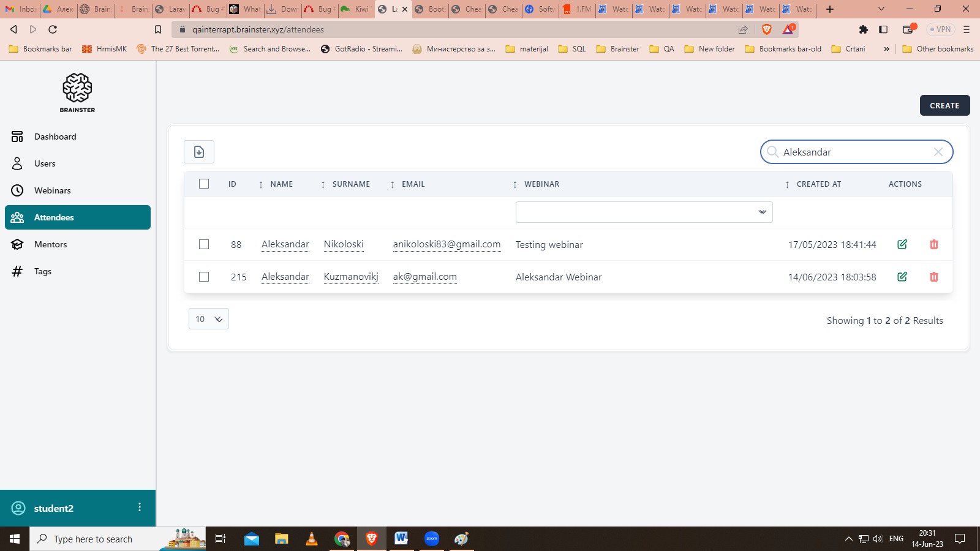Select checkbox for attendee ID 215
Screen dimensions: 980x551
click(204, 277)
